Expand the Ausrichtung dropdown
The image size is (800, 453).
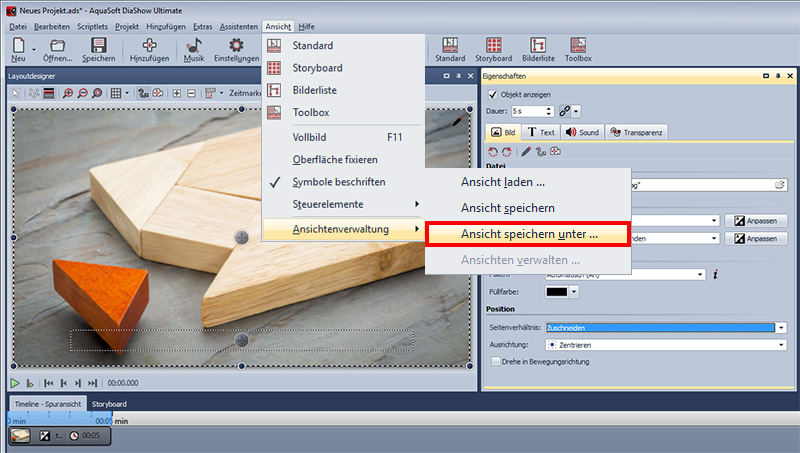[781, 345]
